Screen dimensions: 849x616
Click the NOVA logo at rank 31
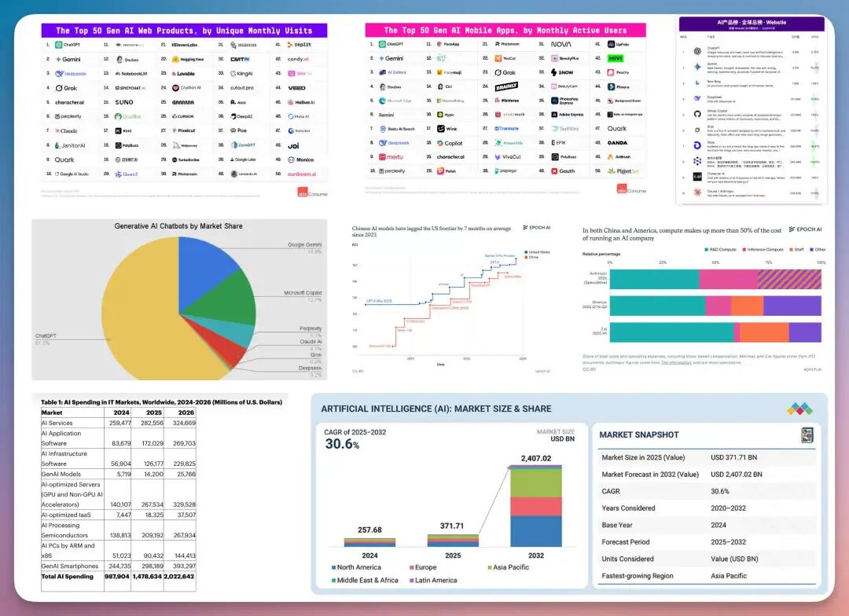click(x=561, y=45)
